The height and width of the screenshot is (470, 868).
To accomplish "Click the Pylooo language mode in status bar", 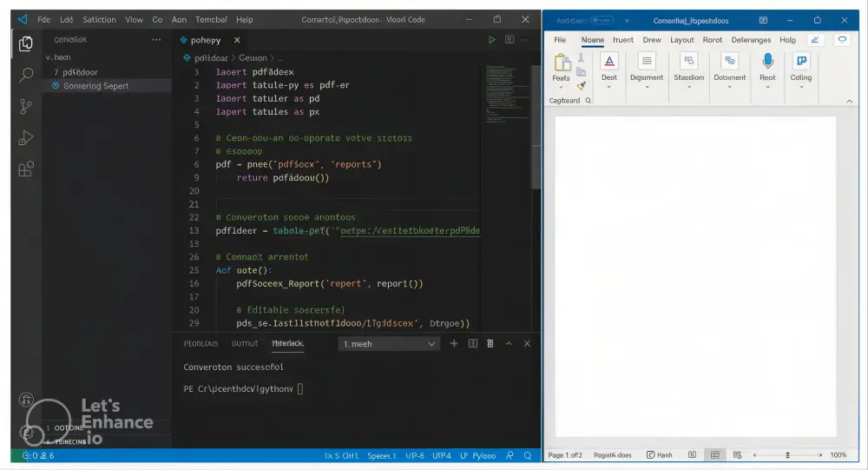I will (483, 455).
